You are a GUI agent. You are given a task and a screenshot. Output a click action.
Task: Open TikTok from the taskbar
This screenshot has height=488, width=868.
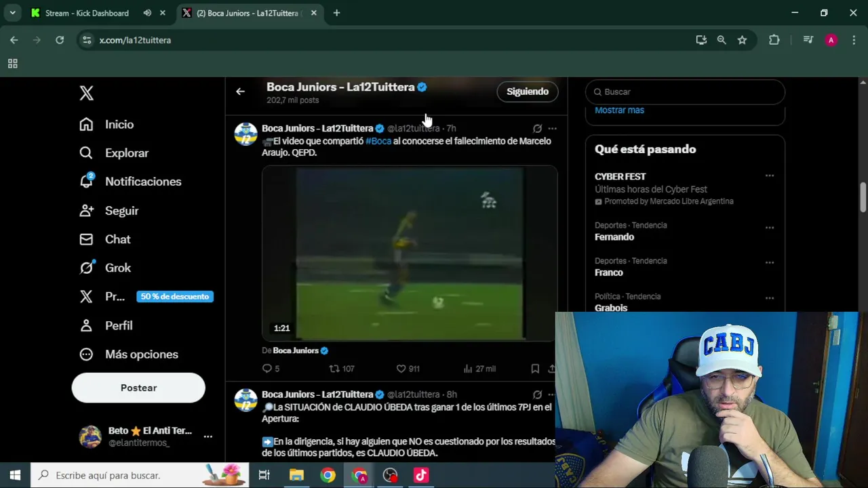click(x=421, y=475)
